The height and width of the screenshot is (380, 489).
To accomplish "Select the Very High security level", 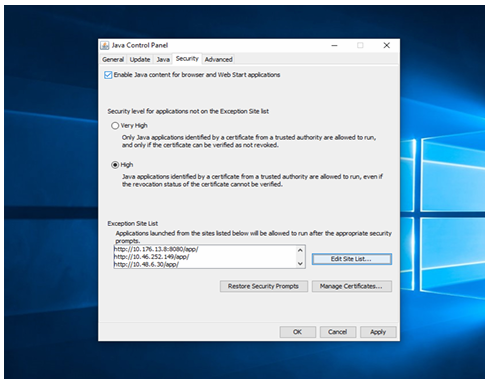I will pos(115,126).
